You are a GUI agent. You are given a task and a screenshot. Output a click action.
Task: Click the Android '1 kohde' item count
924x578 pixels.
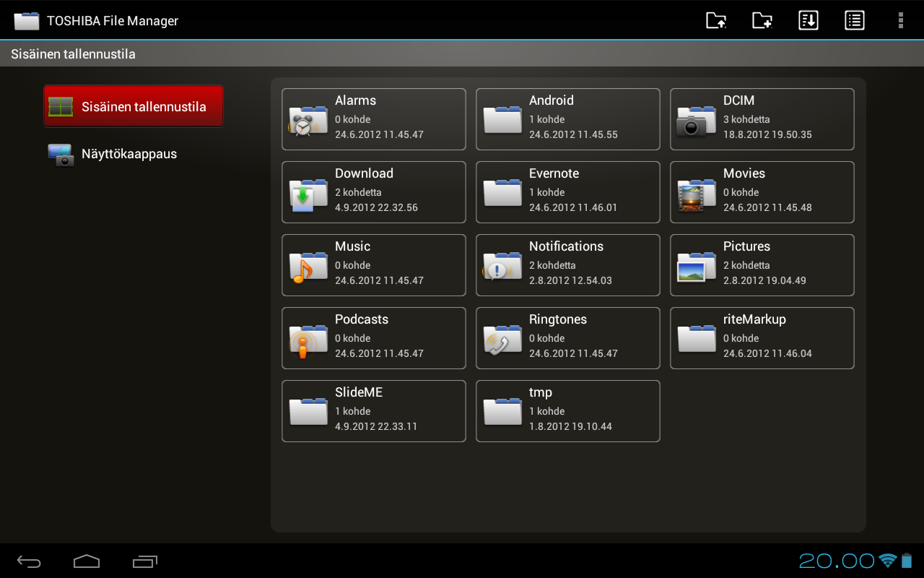point(546,119)
